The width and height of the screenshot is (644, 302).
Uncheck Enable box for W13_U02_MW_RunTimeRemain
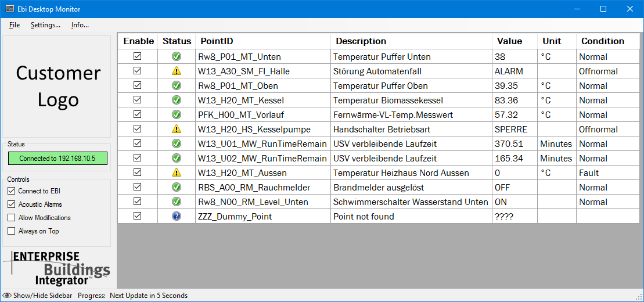138,158
